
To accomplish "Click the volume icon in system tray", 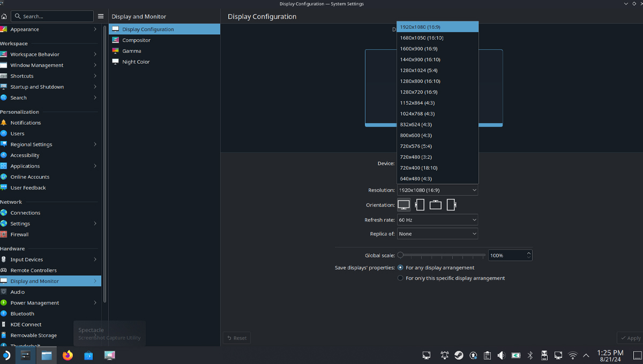I will click(x=501, y=355).
